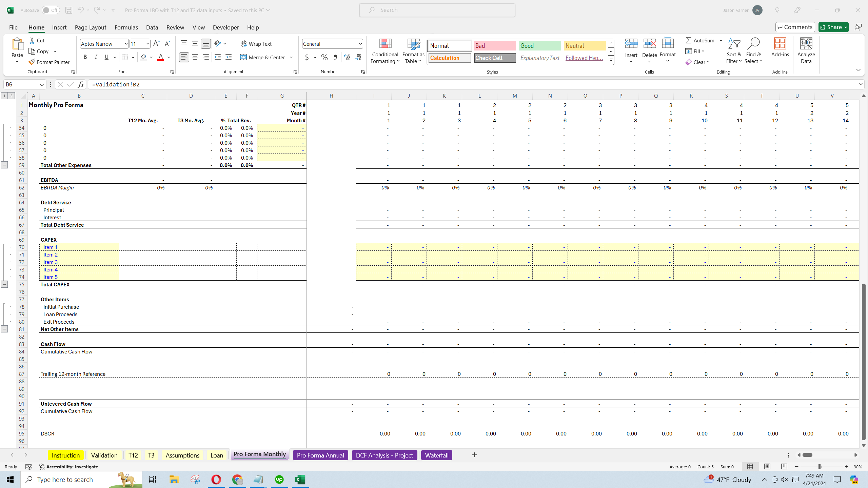Open the Pro Forma Annual sheet tab
This screenshot has width=868, height=488.
pyautogui.click(x=320, y=455)
